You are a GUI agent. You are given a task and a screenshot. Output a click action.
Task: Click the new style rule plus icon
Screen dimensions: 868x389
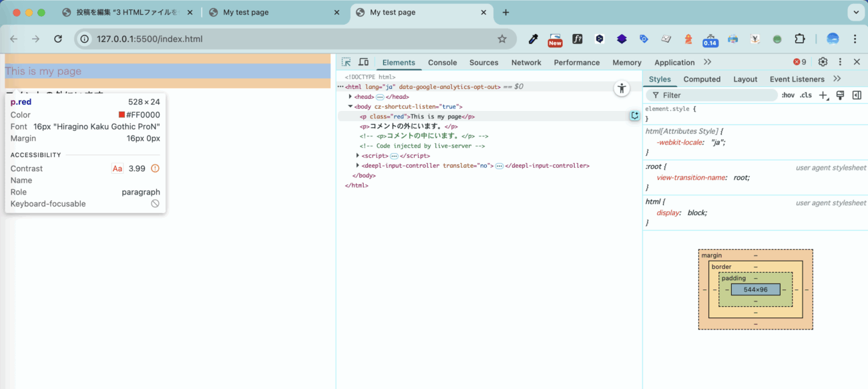coord(823,96)
